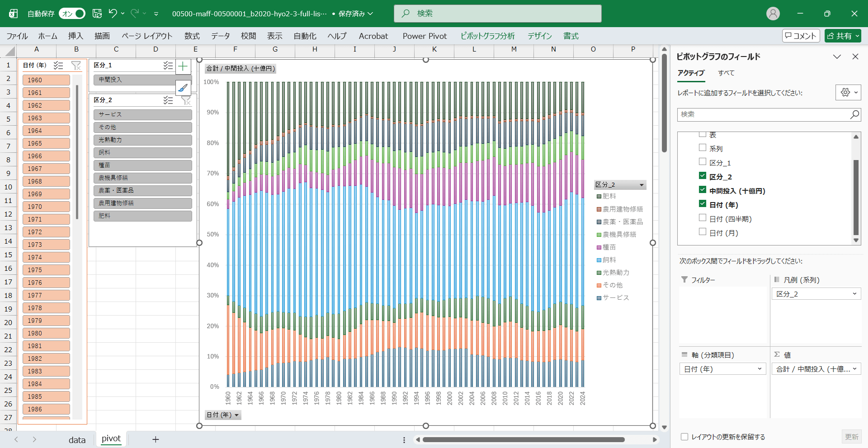This screenshot has width=868, height=448.
Task: Open the ピボットグラフ分析 ribbon tab
Action: click(x=487, y=36)
